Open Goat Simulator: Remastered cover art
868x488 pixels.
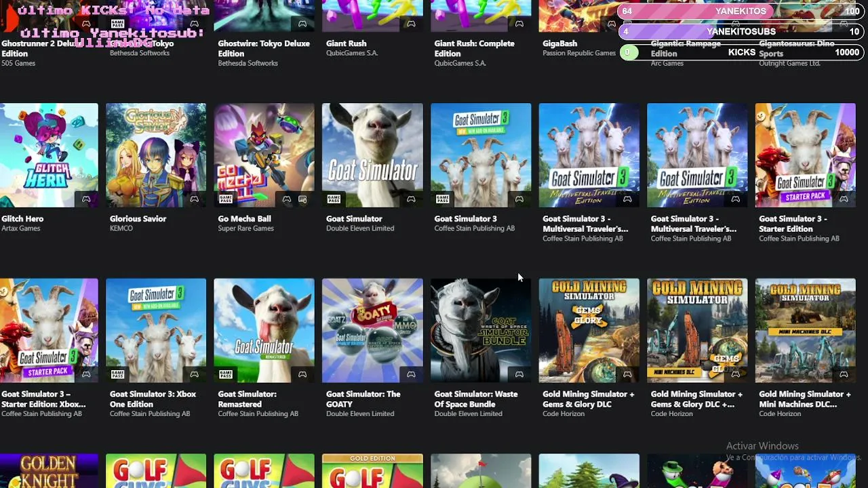tap(264, 330)
